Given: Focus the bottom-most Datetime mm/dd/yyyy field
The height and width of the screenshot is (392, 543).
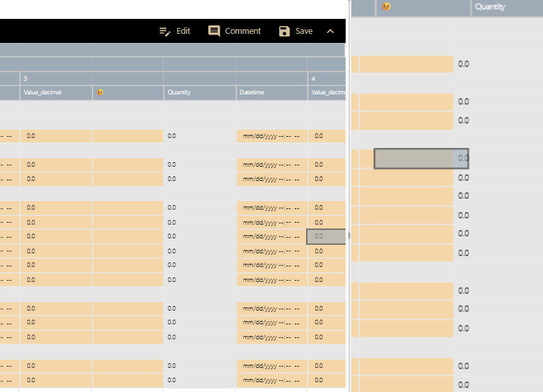Looking at the screenshot, I should 272,380.
